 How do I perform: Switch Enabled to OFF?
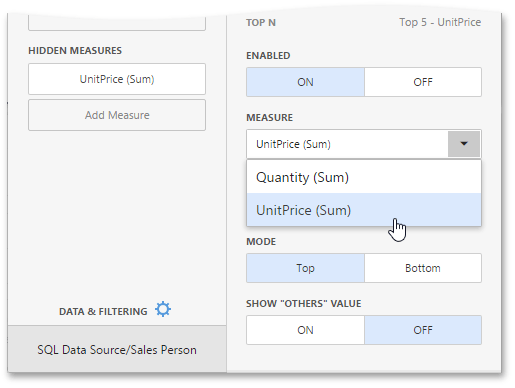coord(423,82)
